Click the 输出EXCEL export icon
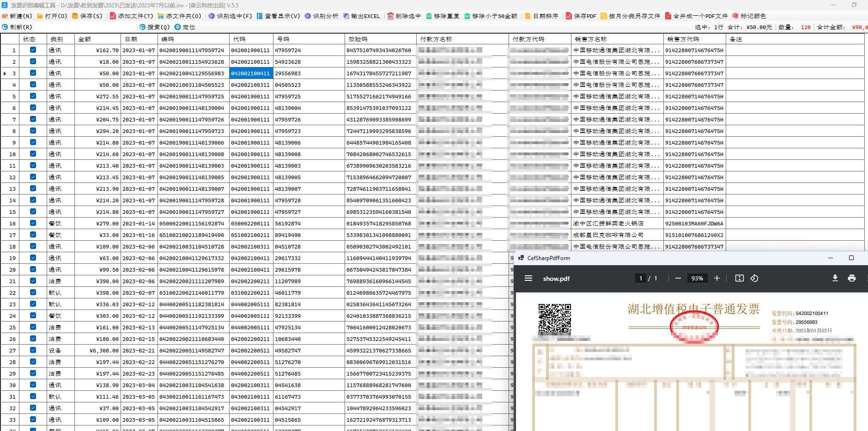The image size is (868, 431). (346, 16)
